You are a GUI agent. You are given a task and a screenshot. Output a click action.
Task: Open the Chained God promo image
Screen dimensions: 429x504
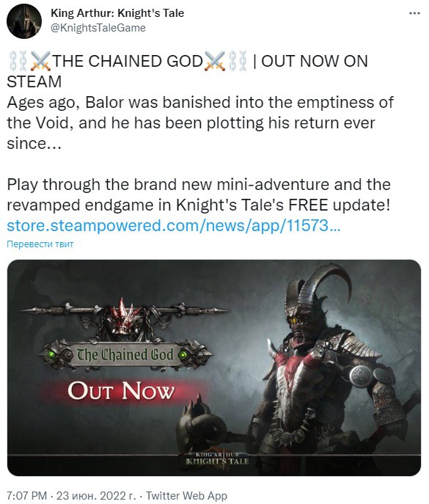[x=214, y=368]
